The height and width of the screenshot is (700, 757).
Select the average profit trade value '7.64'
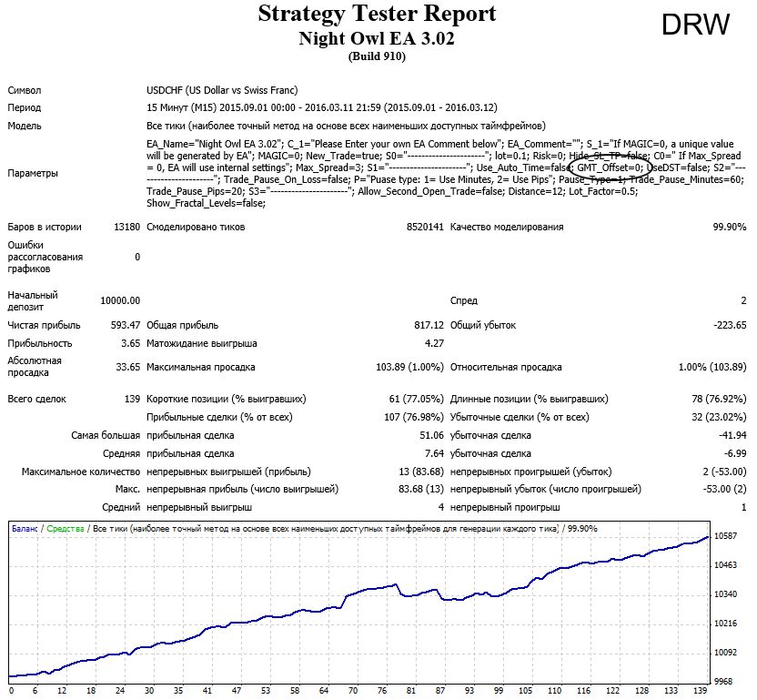click(434, 454)
